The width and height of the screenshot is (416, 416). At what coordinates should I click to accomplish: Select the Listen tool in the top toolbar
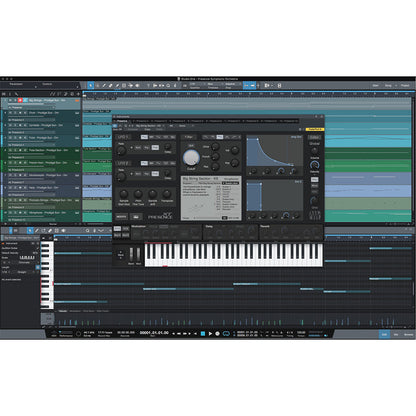[x=137, y=85]
